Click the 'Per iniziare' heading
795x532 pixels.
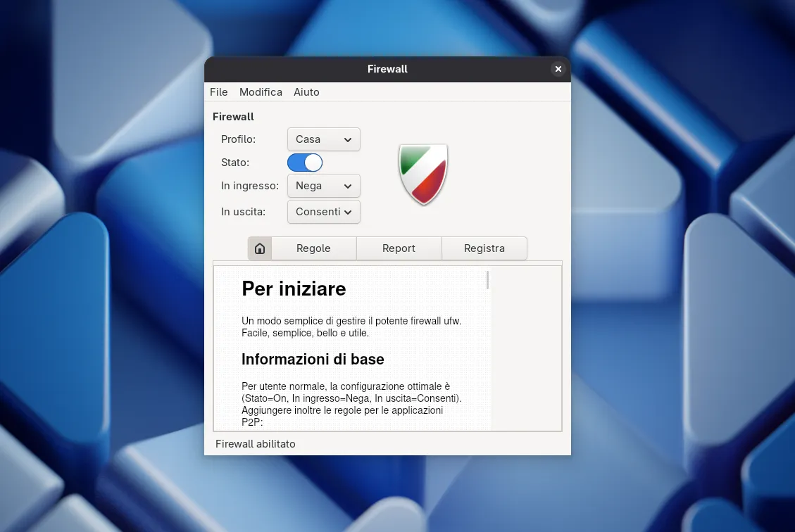click(294, 289)
